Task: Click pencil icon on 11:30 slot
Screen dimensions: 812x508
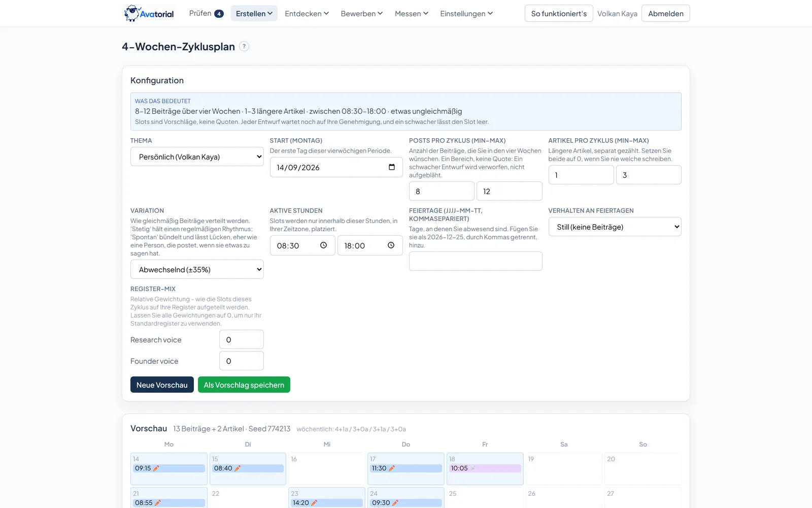Action: pos(391,468)
